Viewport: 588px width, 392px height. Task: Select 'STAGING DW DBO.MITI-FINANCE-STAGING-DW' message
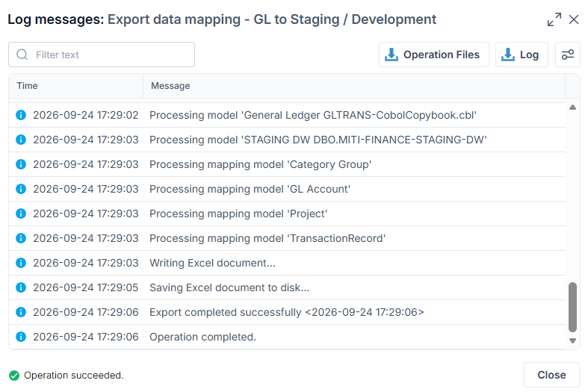(318, 140)
